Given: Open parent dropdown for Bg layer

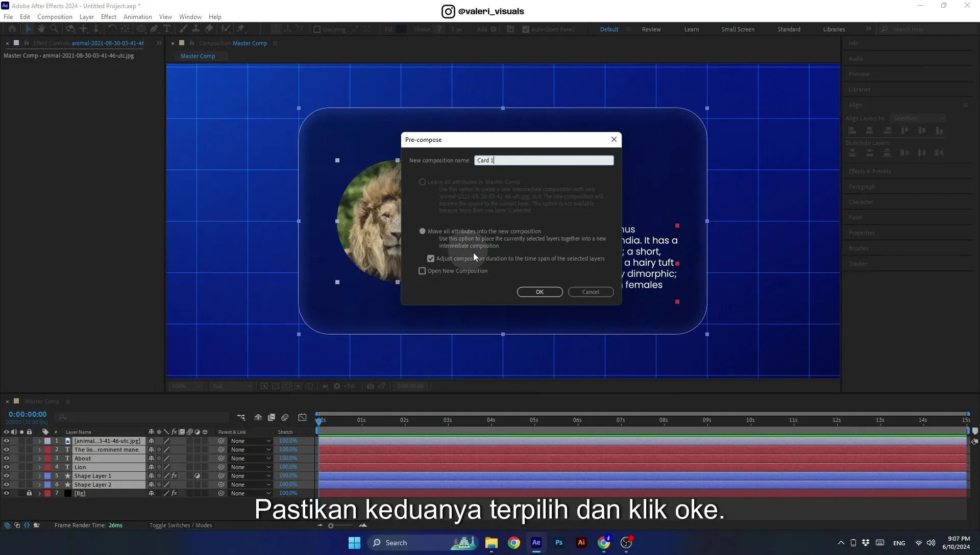Looking at the screenshot, I should point(250,493).
